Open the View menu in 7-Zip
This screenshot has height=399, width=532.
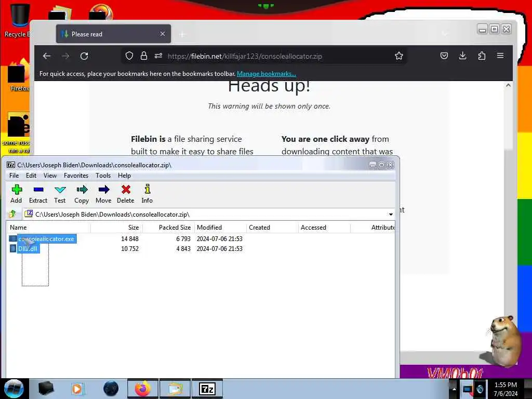click(50, 176)
